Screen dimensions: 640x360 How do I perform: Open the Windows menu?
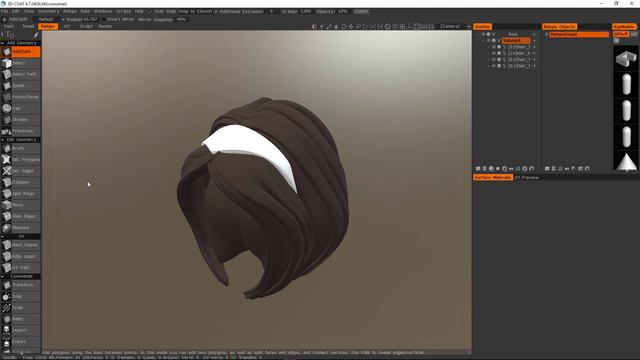pos(103,11)
